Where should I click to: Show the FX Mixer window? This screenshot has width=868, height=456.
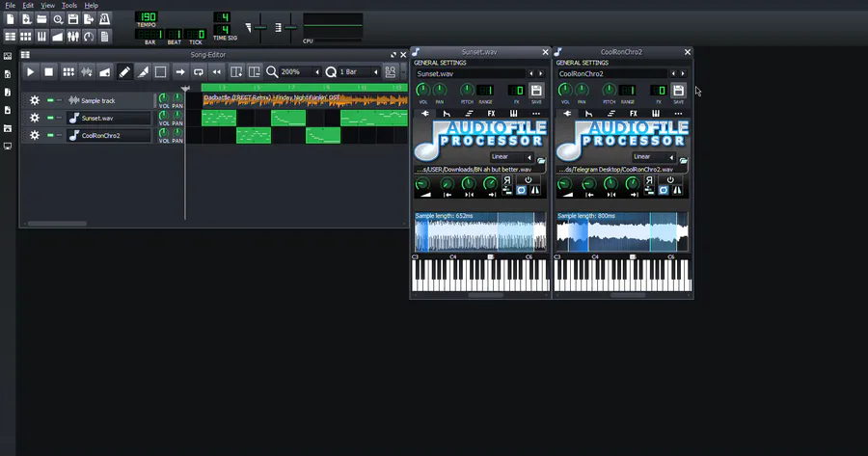coord(73,37)
